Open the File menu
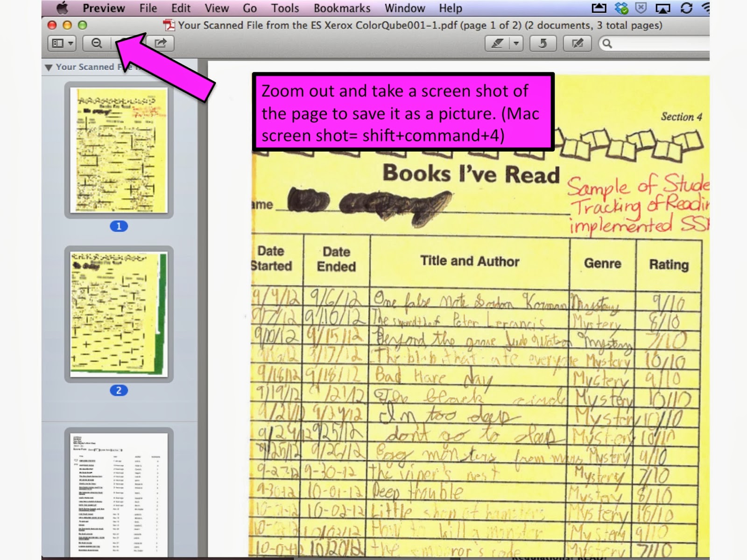Image resolution: width=747 pixels, height=560 pixels. [148, 8]
